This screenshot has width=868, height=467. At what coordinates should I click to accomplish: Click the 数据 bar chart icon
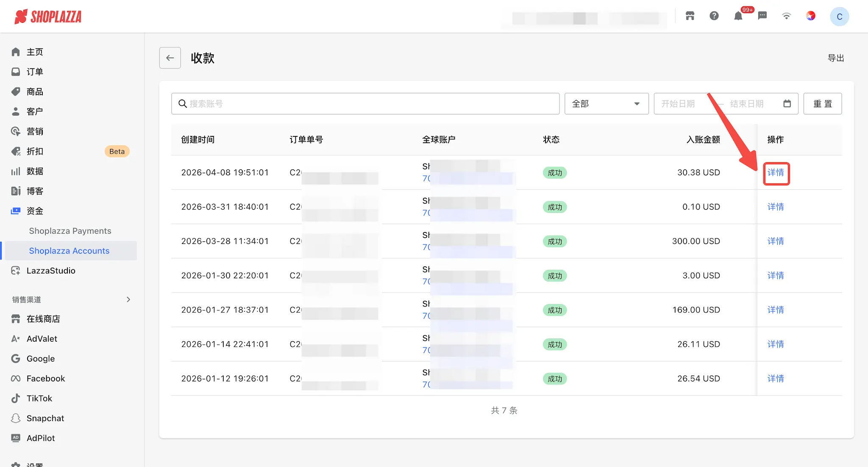click(16, 171)
